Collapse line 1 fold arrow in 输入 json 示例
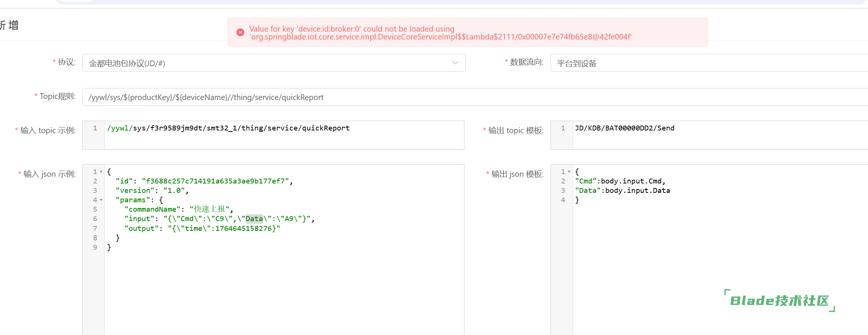 101,172
